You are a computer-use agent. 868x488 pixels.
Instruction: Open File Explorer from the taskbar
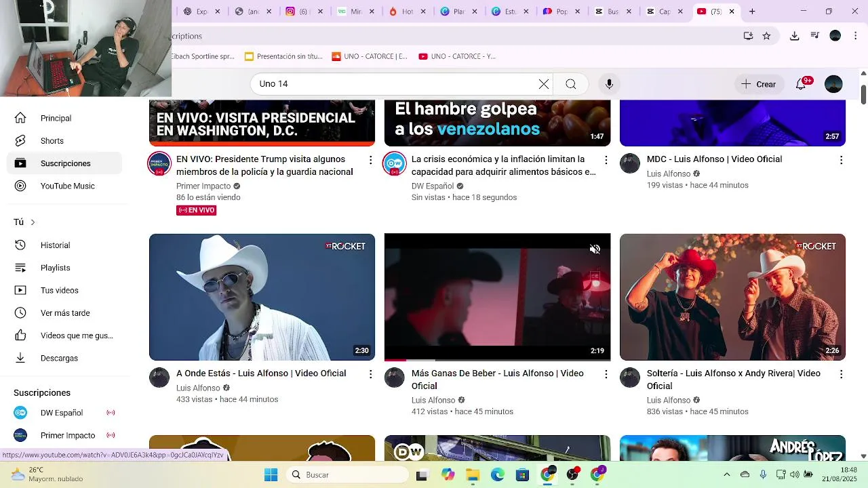click(x=473, y=474)
